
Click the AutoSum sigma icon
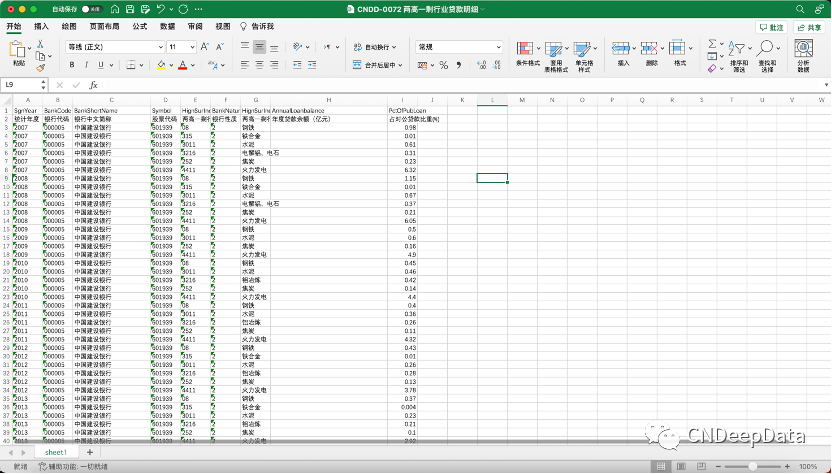click(713, 44)
